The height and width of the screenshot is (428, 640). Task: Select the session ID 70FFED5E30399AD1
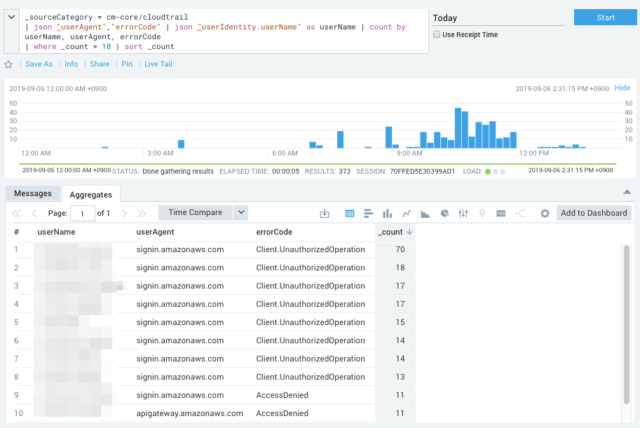[422, 171]
